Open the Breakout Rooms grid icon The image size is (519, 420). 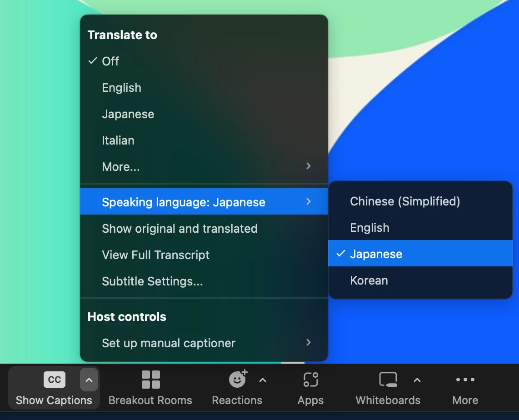150,379
